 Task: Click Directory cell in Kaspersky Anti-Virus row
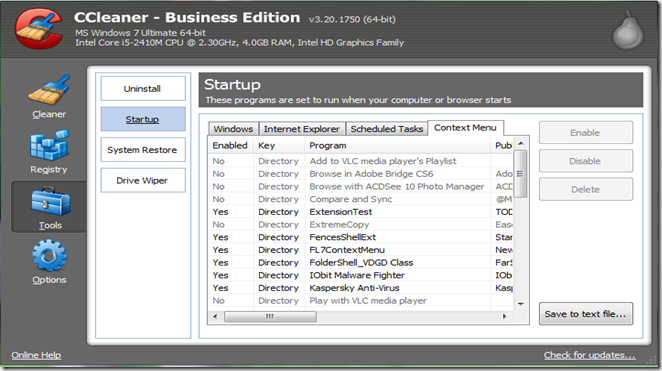pyautogui.click(x=279, y=288)
